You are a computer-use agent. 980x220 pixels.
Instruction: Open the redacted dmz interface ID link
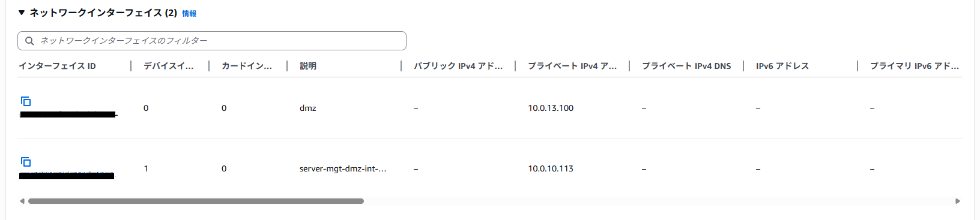(68, 114)
